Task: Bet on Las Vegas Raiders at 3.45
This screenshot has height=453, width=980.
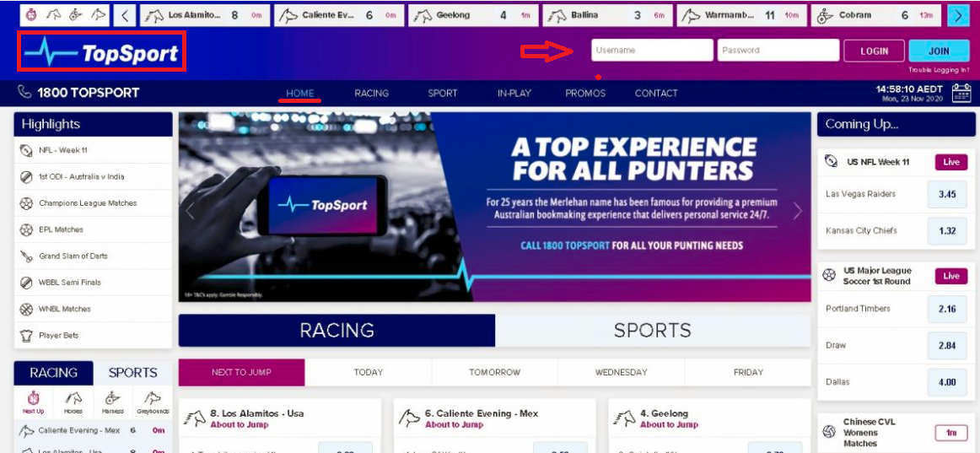Action: click(947, 194)
